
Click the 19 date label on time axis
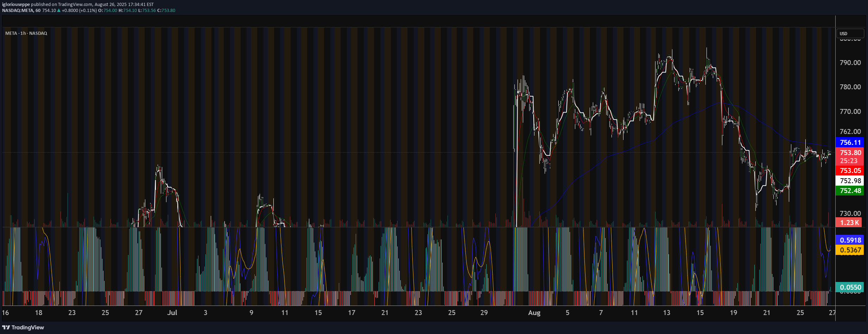[x=734, y=313]
